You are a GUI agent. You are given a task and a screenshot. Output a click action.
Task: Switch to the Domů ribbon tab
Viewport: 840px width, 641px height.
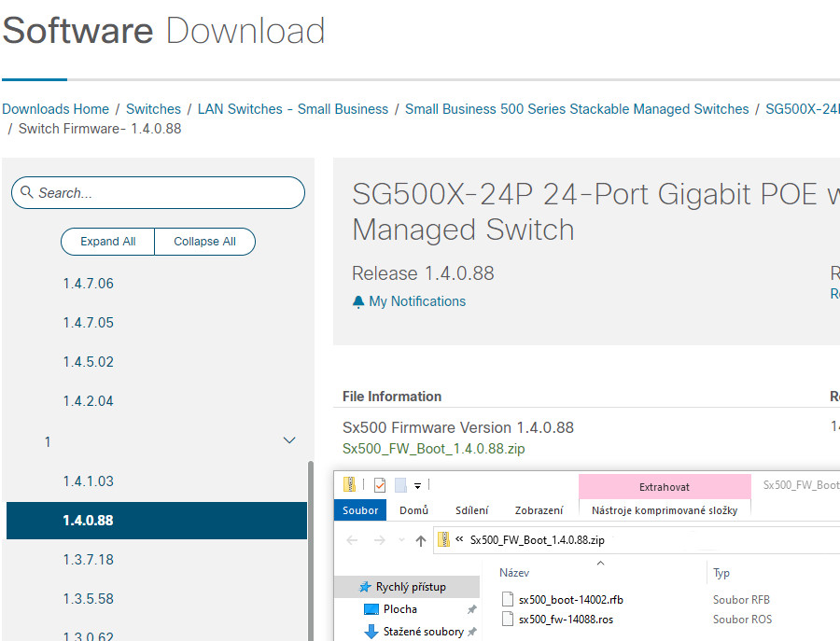click(414, 510)
